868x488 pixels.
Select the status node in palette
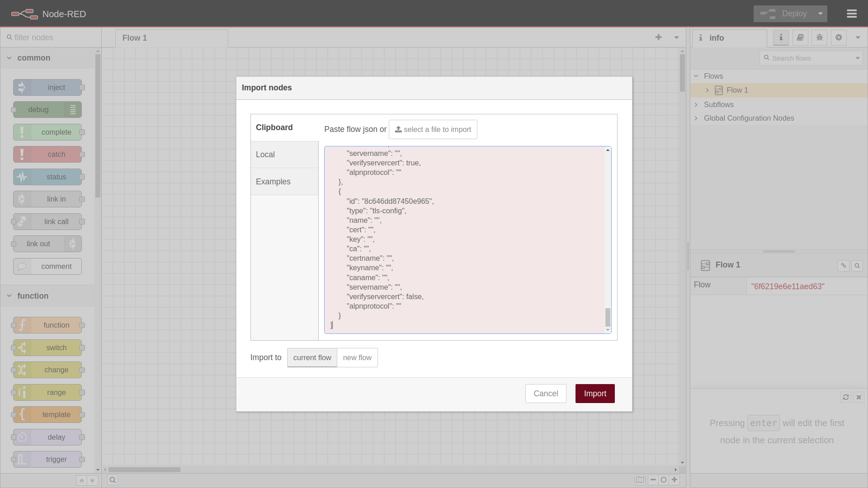pos(47,177)
